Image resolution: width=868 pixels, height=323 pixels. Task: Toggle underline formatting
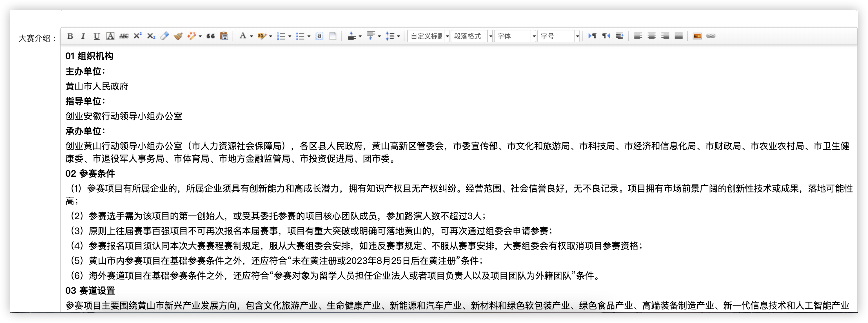97,36
